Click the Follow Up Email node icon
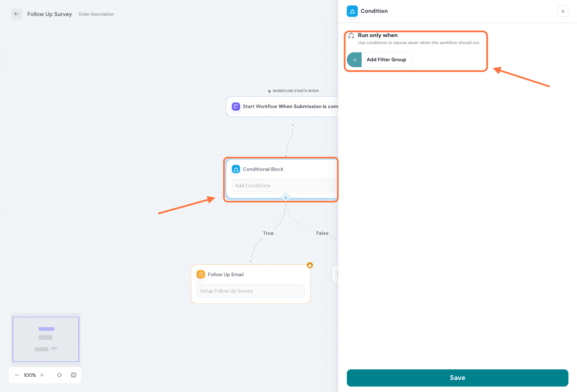 [x=201, y=275]
